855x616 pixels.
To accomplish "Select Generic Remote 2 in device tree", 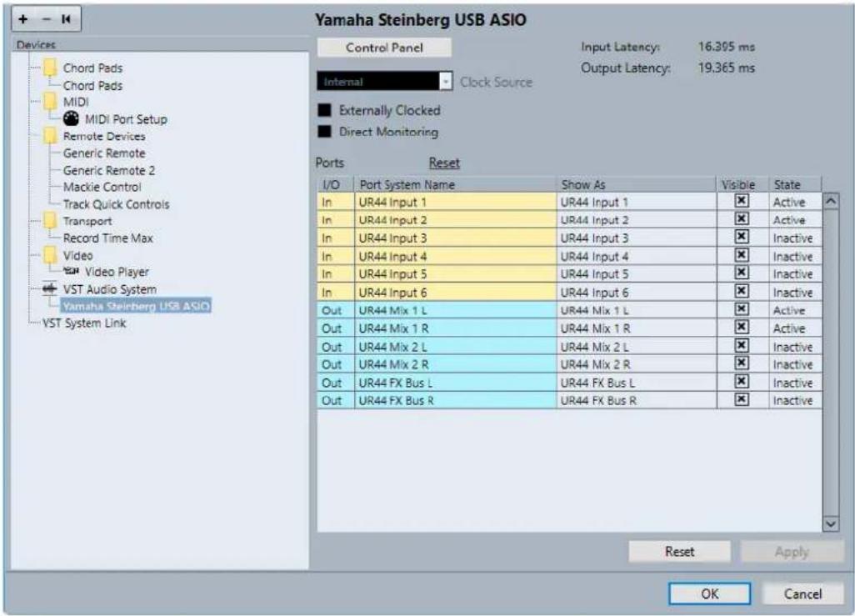I will tap(109, 170).
